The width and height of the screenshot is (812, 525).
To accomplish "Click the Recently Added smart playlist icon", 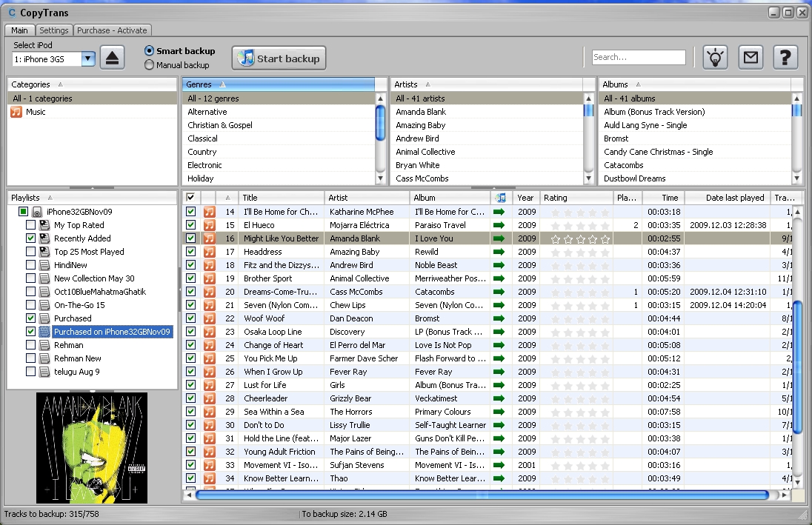I will [x=44, y=238].
